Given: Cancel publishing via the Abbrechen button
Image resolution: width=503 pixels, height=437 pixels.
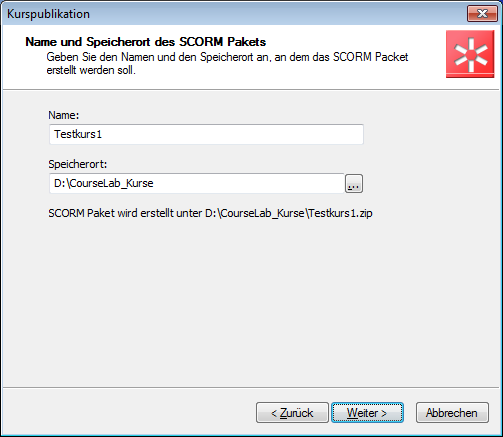Looking at the screenshot, I should tap(452, 413).
